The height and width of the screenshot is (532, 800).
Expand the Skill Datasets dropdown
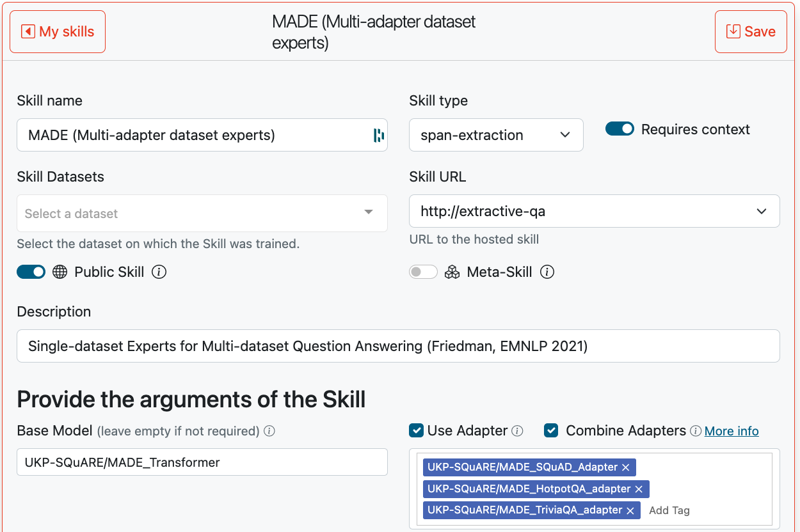click(202, 214)
